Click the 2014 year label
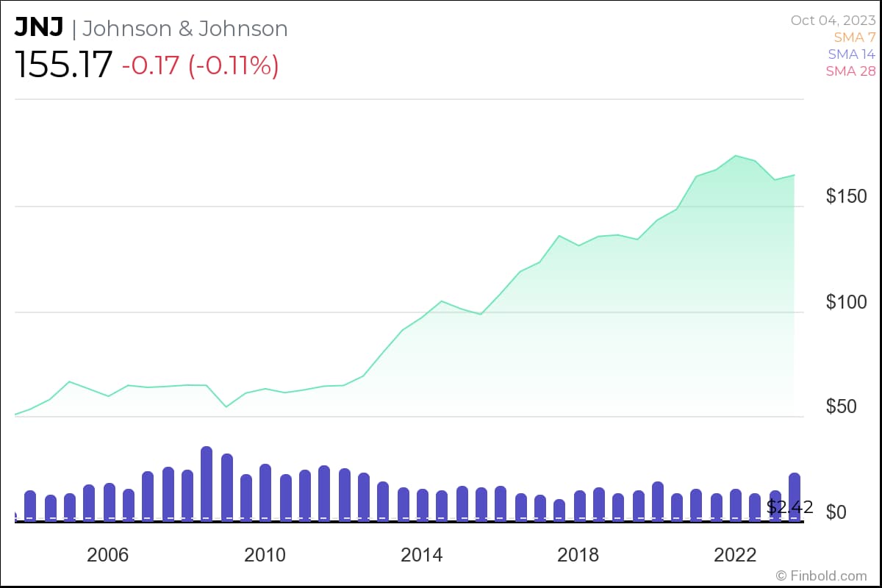The image size is (882, 588). tap(422, 555)
